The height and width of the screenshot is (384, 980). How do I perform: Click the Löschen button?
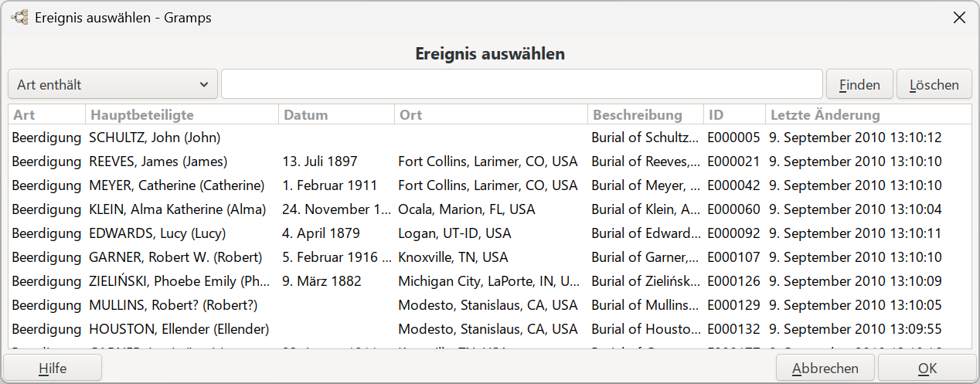coord(934,84)
